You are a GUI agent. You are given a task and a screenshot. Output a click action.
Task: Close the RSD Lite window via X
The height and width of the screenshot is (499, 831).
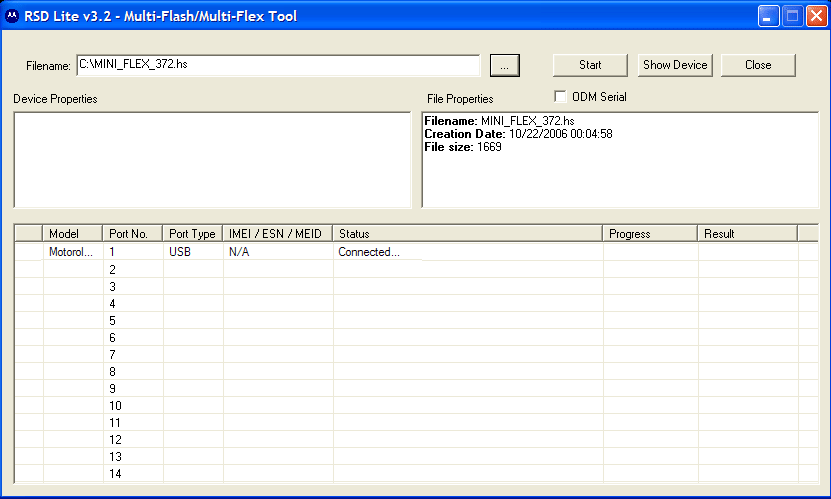pos(817,16)
